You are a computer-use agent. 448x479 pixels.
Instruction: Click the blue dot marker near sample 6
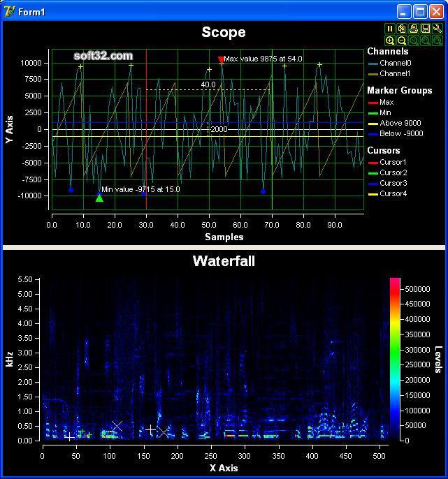pyautogui.click(x=71, y=190)
